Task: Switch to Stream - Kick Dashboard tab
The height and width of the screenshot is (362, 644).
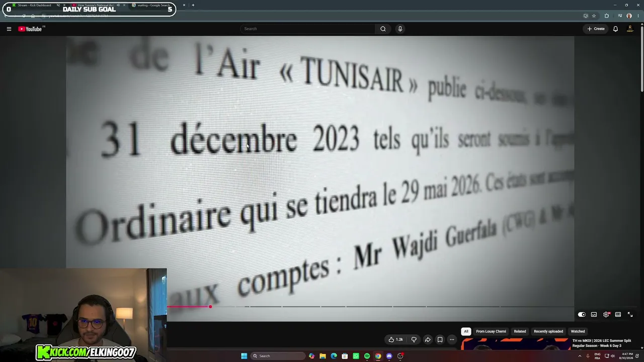Action: click(x=34, y=5)
